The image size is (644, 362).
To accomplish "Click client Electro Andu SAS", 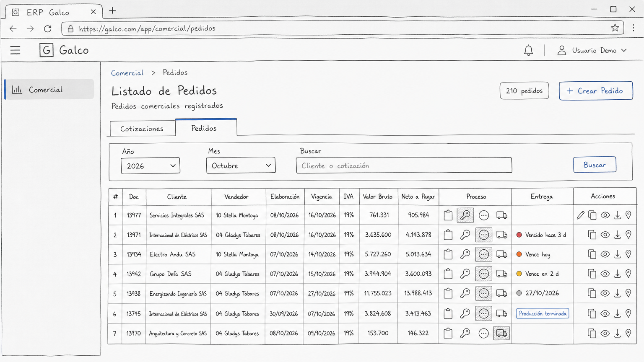I will pyautogui.click(x=172, y=254).
